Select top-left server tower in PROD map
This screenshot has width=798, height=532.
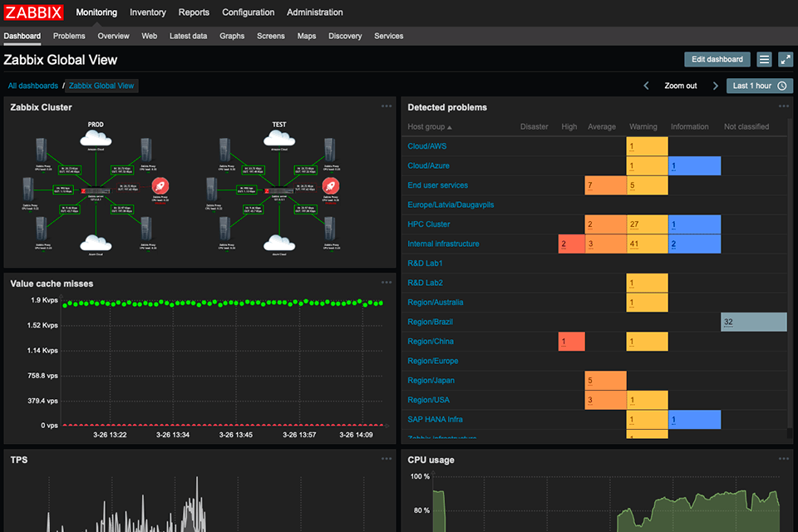coord(42,150)
